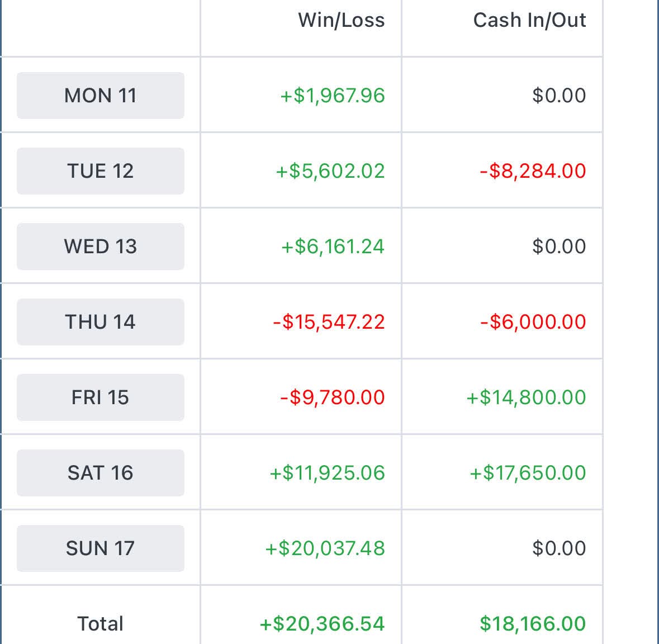The image size is (659, 644).
Task: Click the $18,166.00 total cash value
Action: pyautogui.click(x=533, y=623)
